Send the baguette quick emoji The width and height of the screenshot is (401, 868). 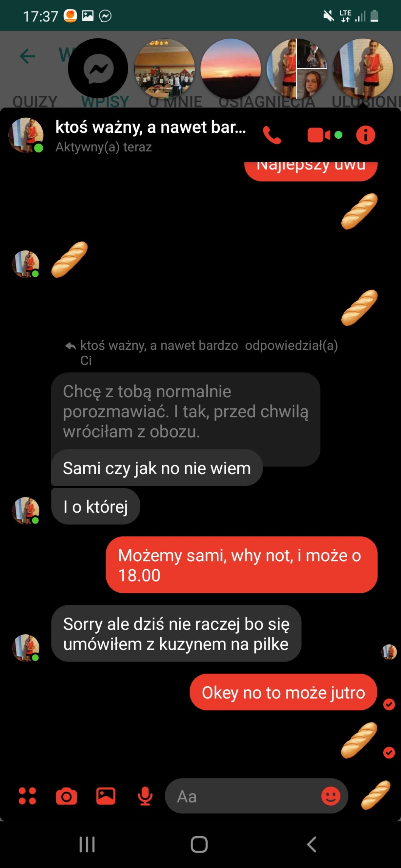pos(376,795)
